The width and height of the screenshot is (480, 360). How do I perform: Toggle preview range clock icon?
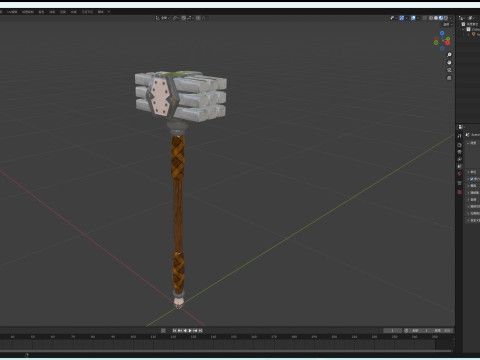tap(406, 330)
